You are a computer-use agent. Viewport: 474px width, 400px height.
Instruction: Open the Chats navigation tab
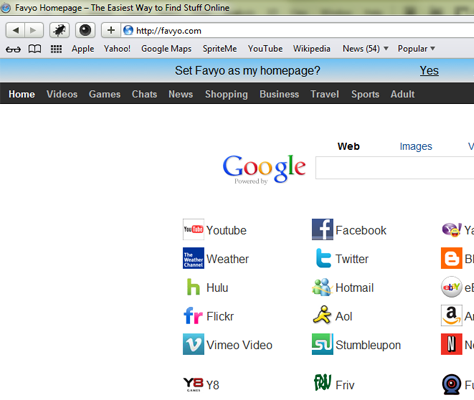(x=144, y=94)
